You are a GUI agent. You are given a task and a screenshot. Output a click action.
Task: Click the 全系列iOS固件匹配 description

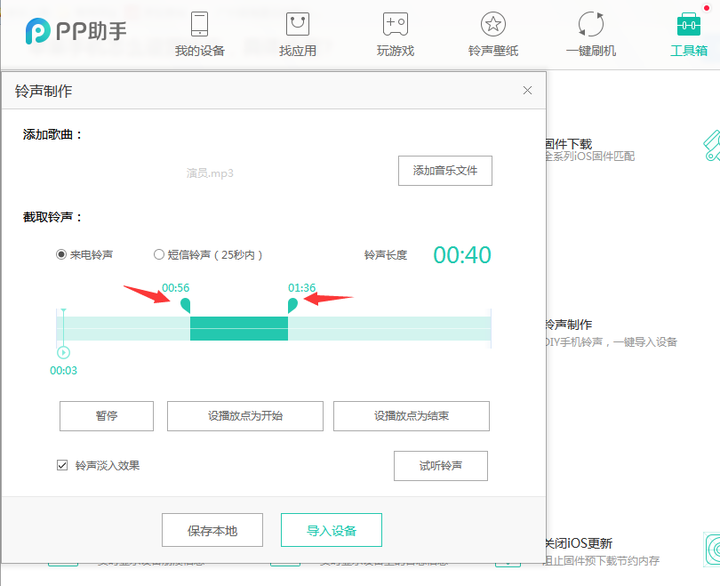point(590,156)
